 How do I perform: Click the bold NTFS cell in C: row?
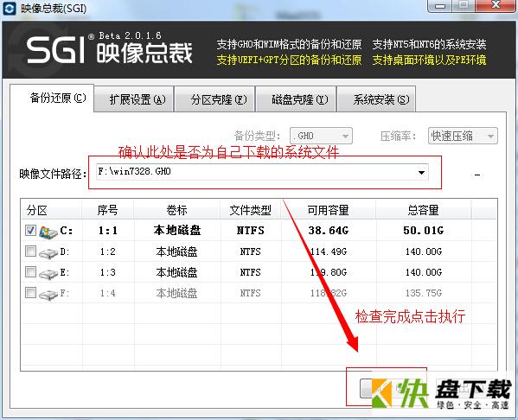[251, 231]
